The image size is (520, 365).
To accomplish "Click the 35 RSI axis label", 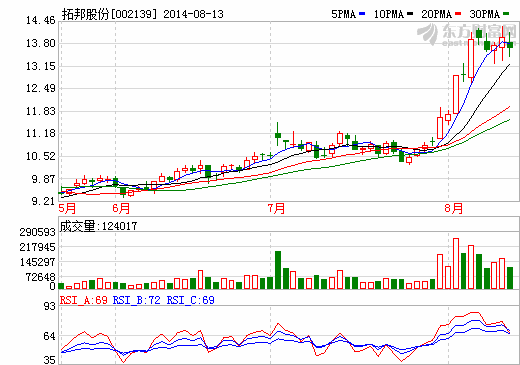I will pos(50,360).
